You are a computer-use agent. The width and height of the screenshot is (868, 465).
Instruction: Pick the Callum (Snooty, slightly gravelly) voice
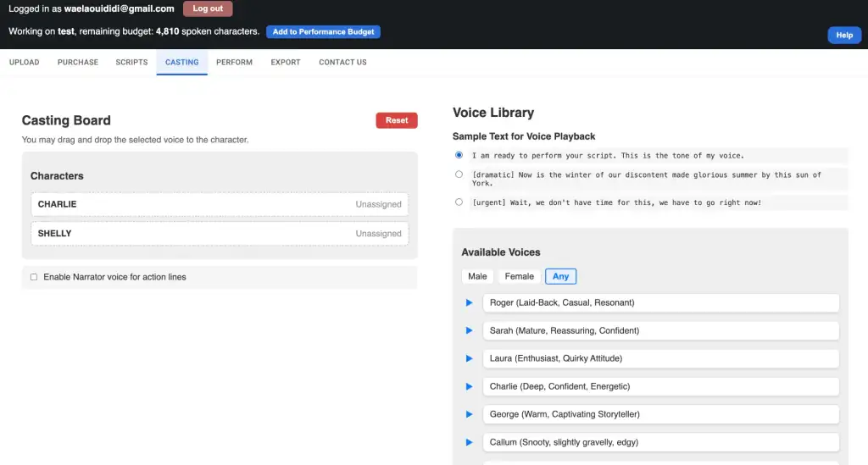tap(661, 442)
